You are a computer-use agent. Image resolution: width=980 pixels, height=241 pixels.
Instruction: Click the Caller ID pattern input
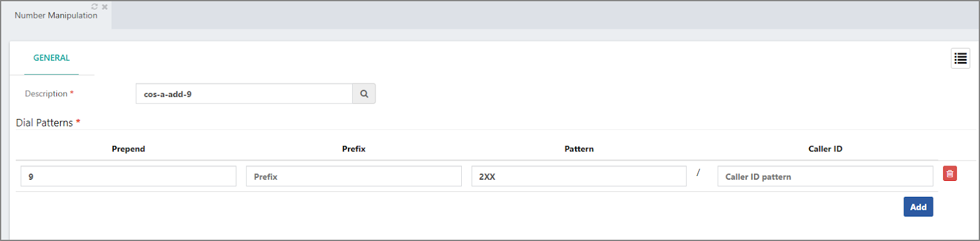(x=825, y=176)
